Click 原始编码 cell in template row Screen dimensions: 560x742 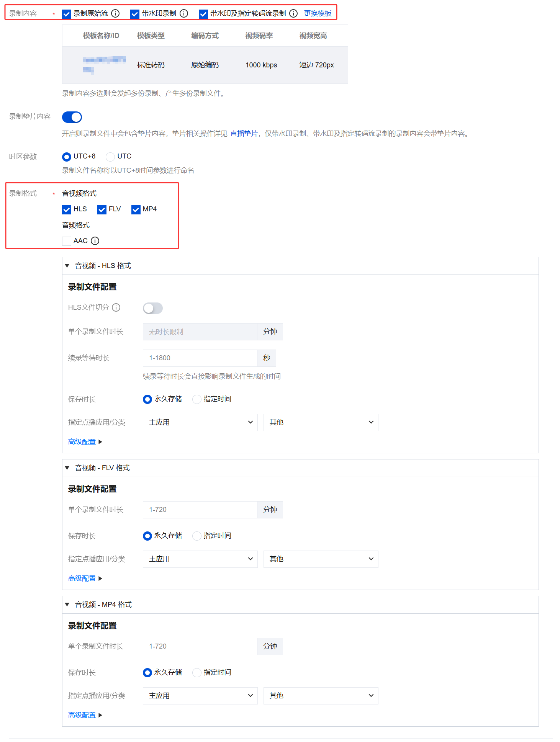(205, 65)
